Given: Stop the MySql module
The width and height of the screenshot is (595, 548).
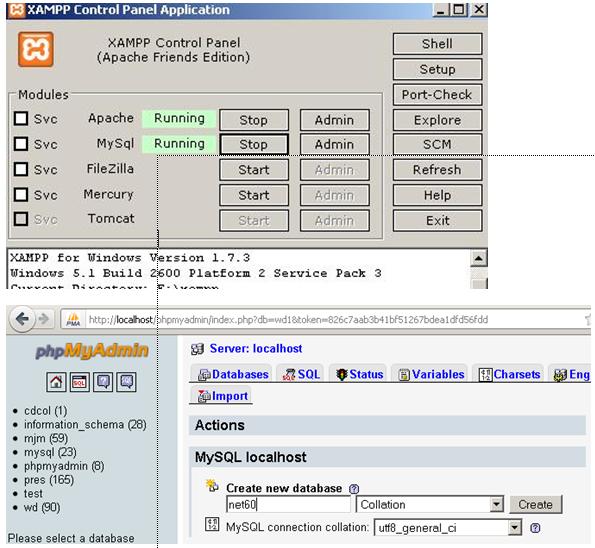Looking at the screenshot, I should click(254, 144).
